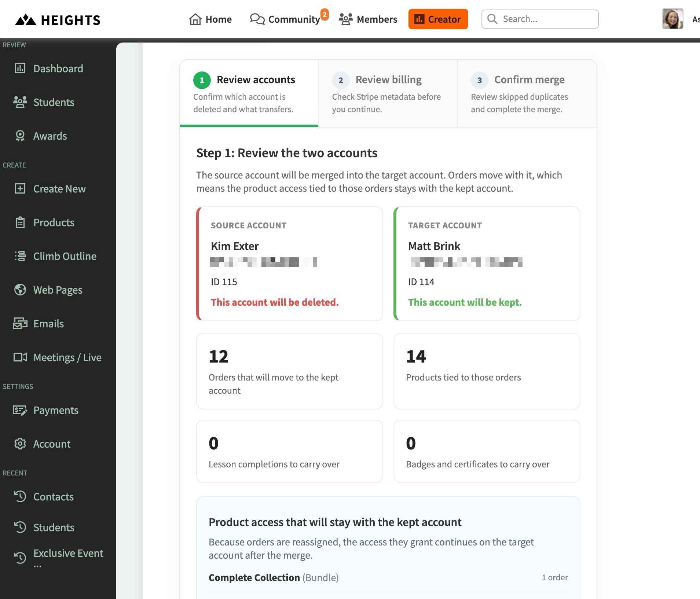The width and height of the screenshot is (700, 599).
Task: Click the Meetings / Live camera icon
Action: click(x=20, y=357)
